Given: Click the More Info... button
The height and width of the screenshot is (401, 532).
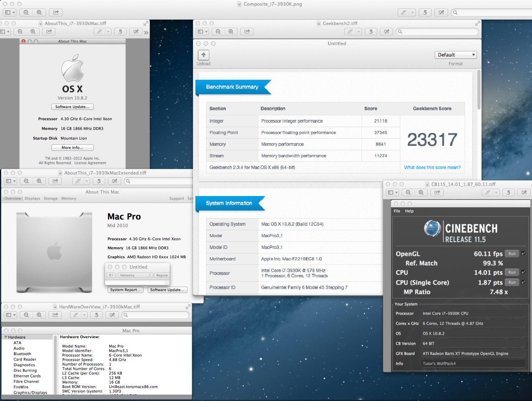Looking at the screenshot, I should click(73, 147).
